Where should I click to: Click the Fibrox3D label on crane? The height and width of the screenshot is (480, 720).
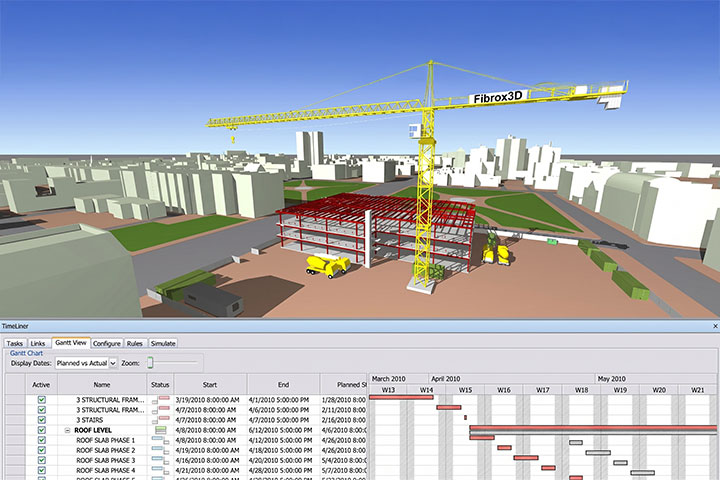click(498, 97)
